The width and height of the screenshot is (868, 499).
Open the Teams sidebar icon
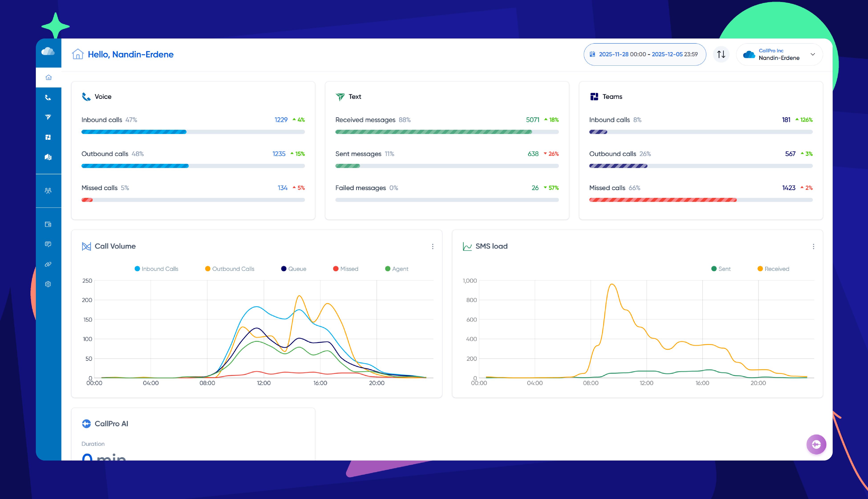tap(48, 137)
